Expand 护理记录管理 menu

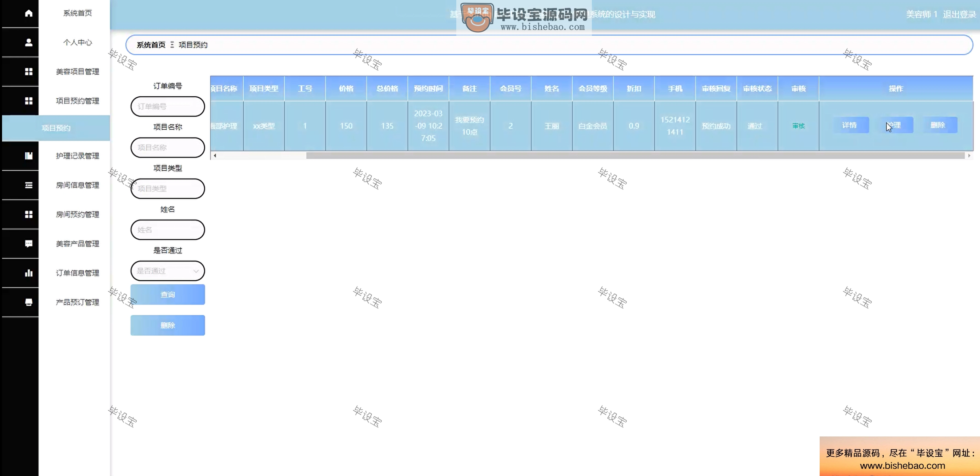pyautogui.click(x=78, y=156)
